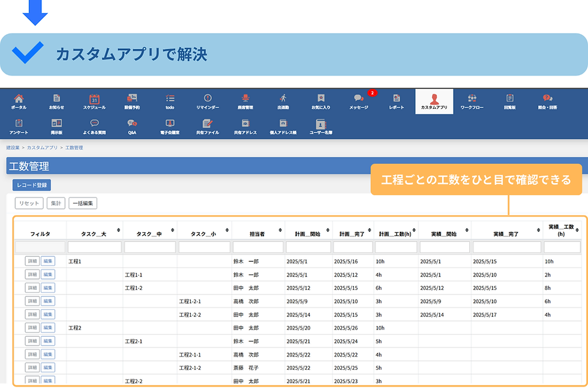Sort by 実績＿工数(h) column arrows
Viewport: 588px width, 392px height.
(x=577, y=230)
